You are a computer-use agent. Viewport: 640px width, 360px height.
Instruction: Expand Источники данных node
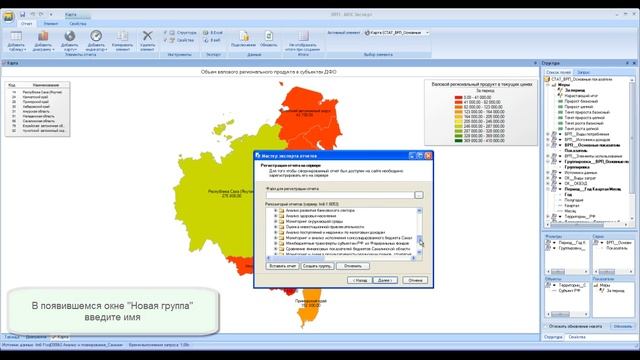click(x=548, y=173)
